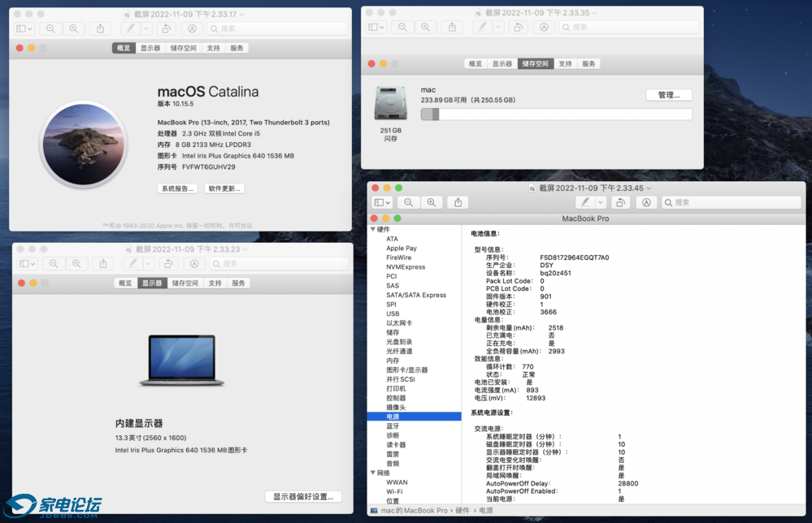Switch to 概览 tab in the mac storage window
812x523 pixels.
[475, 63]
